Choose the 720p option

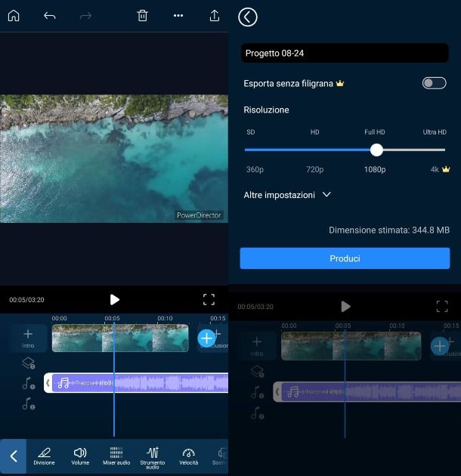tap(314, 169)
